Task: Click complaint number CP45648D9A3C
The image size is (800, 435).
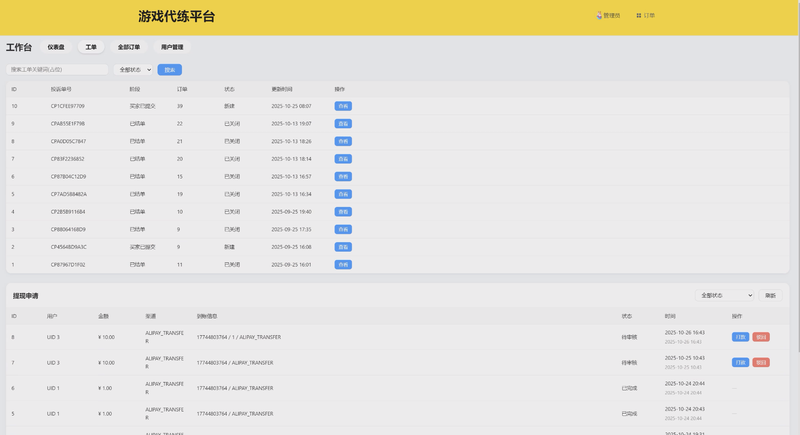Action: 69,247
